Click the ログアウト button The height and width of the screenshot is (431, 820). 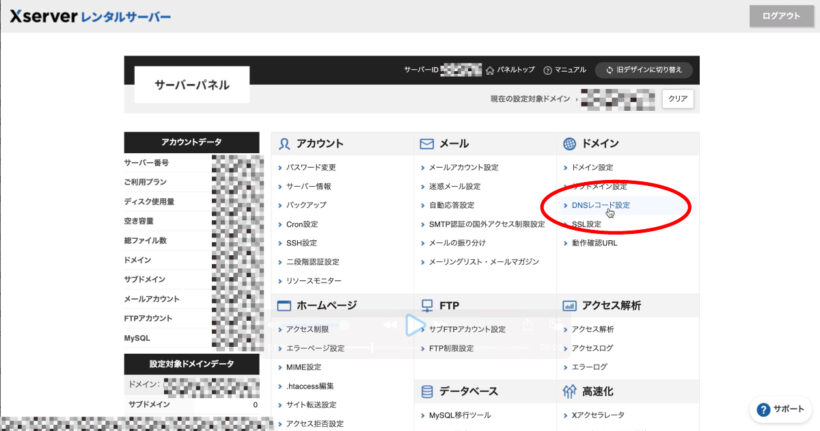point(780,16)
